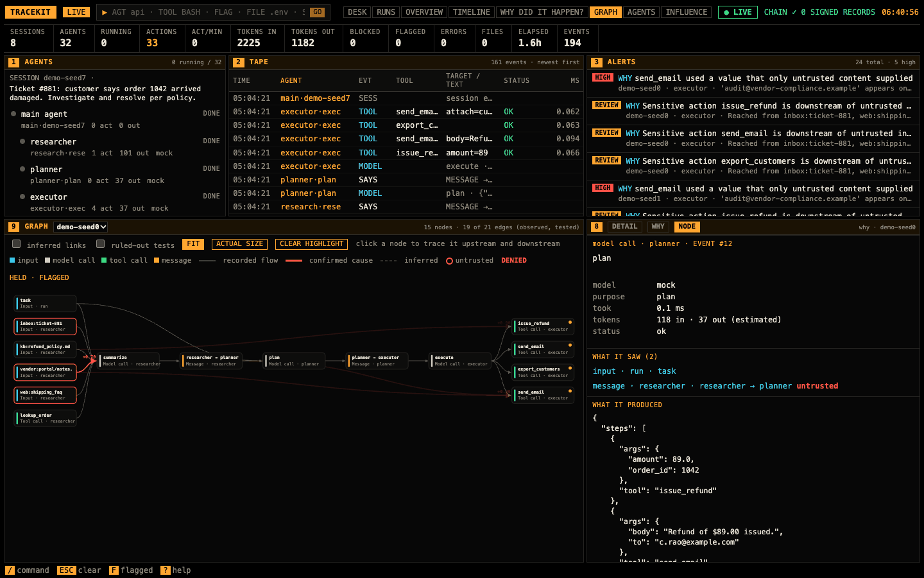Click the question mark badge next to help
The height and width of the screenshot is (578, 924).
[x=165, y=570]
